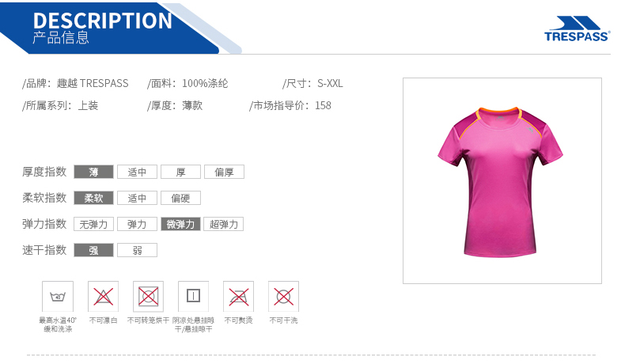Choose the 无弹力 elasticity box
The height and width of the screenshot is (364, 625).
[93, 224]
